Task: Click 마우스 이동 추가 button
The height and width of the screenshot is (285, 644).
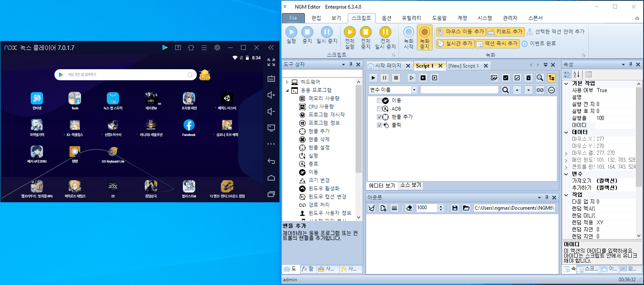Action: 461,32
